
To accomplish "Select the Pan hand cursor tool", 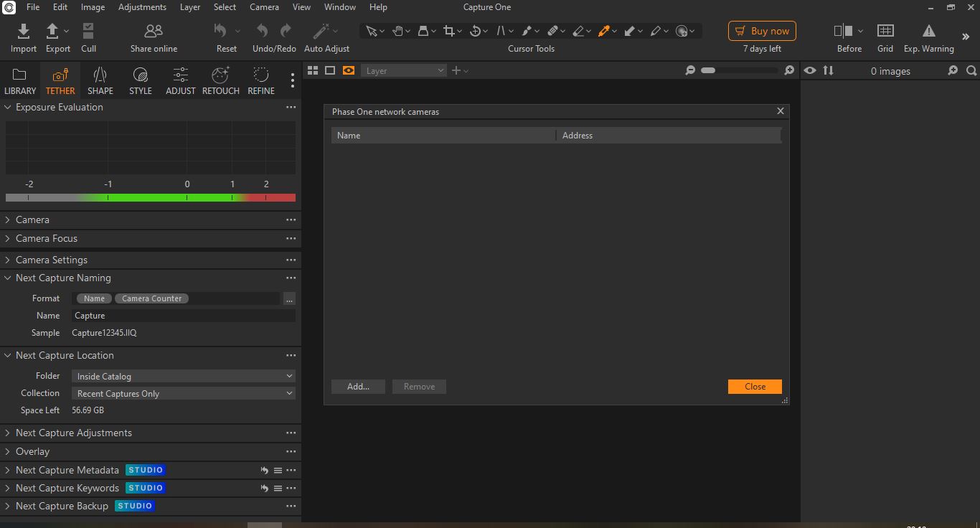I will [x=397, y=31].
